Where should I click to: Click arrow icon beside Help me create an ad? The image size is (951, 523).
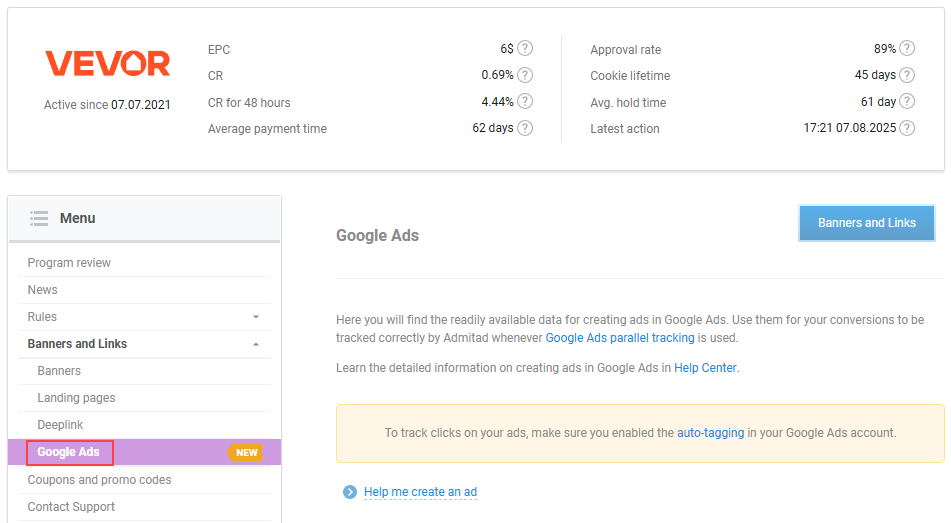pos(350,492)
